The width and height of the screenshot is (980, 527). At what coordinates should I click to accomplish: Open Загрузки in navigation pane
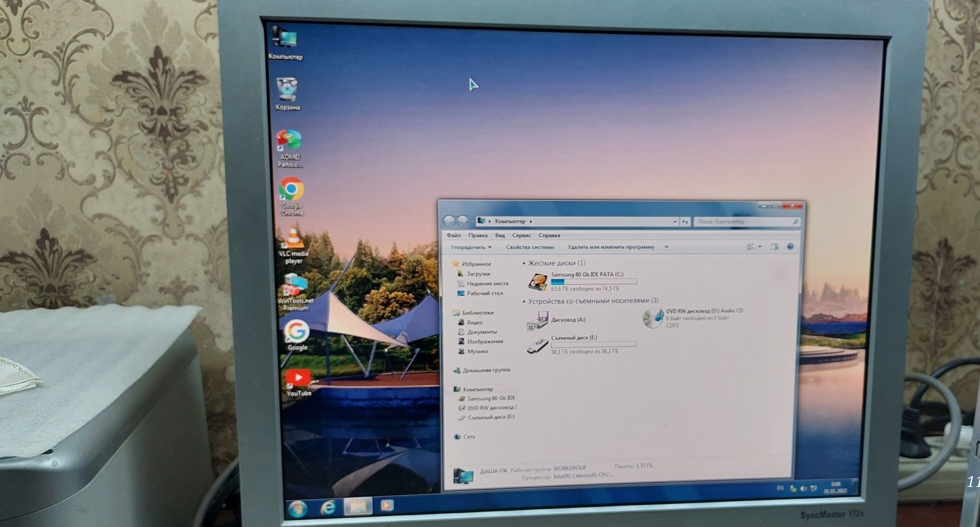(474, 274)
